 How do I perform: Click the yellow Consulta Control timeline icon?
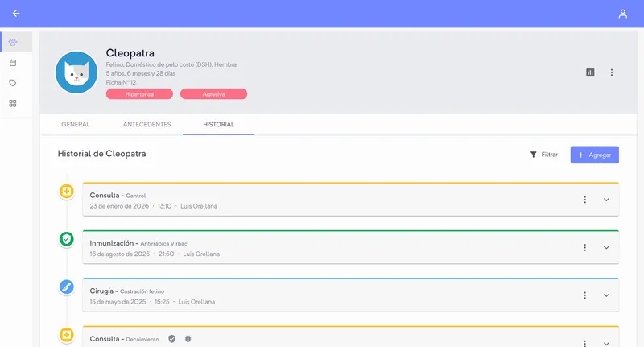67,192
